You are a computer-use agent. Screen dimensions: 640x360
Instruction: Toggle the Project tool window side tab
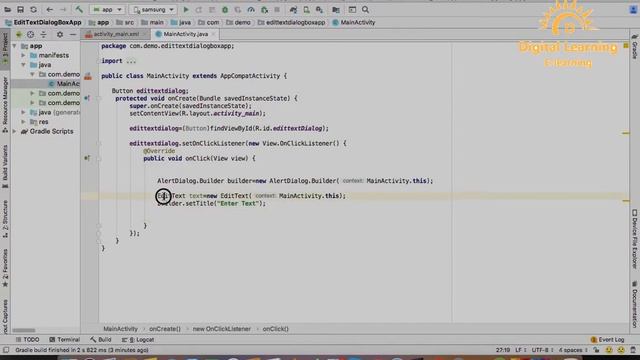point(5,49)
